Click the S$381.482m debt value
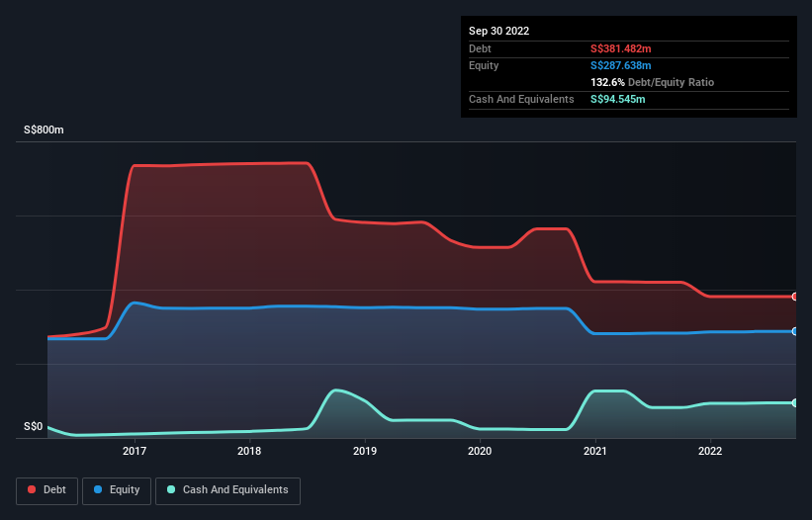 tap(620, 48)
